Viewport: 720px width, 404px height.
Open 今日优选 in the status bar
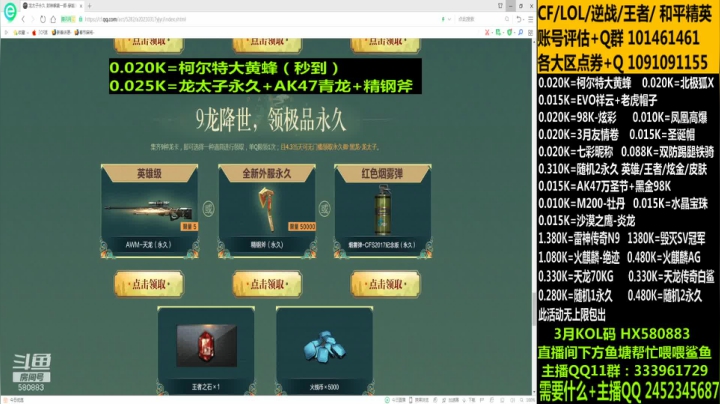(x=14, y=400)
